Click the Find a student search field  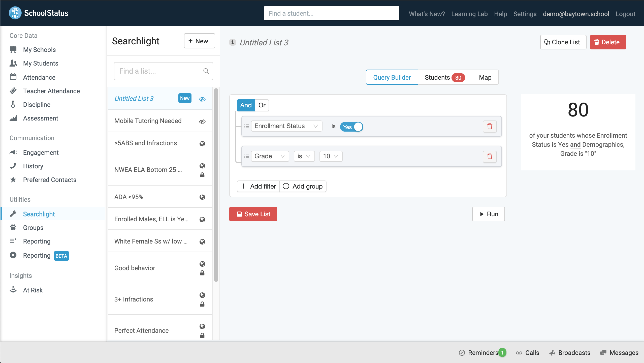(331, 13)
